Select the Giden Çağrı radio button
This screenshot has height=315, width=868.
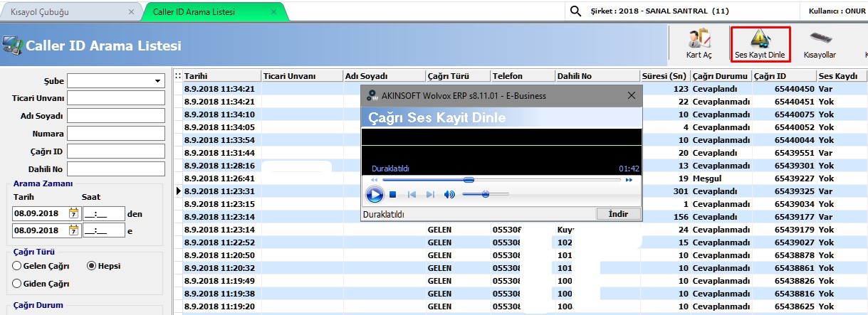pos(17,284)
